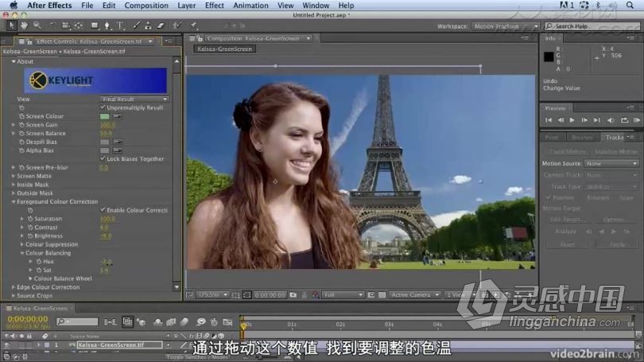Select the Eraser tool
This screenshot has height=362, width=644.
tap(161, 25)
